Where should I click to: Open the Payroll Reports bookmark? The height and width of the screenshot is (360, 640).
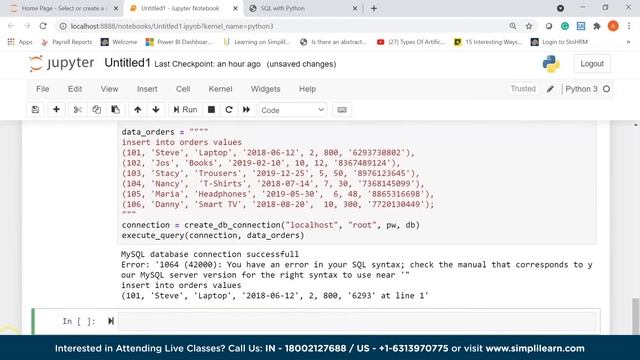click(x=67, y=42)
